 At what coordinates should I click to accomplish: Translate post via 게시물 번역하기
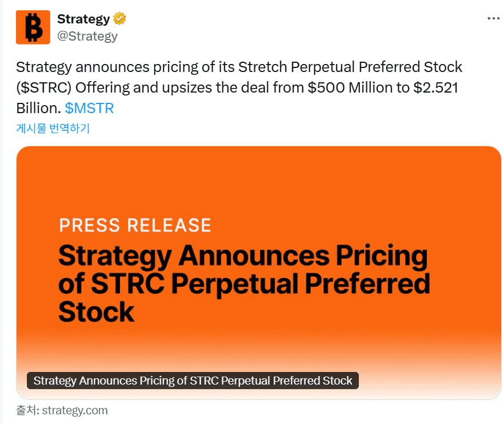click(53, 128)
